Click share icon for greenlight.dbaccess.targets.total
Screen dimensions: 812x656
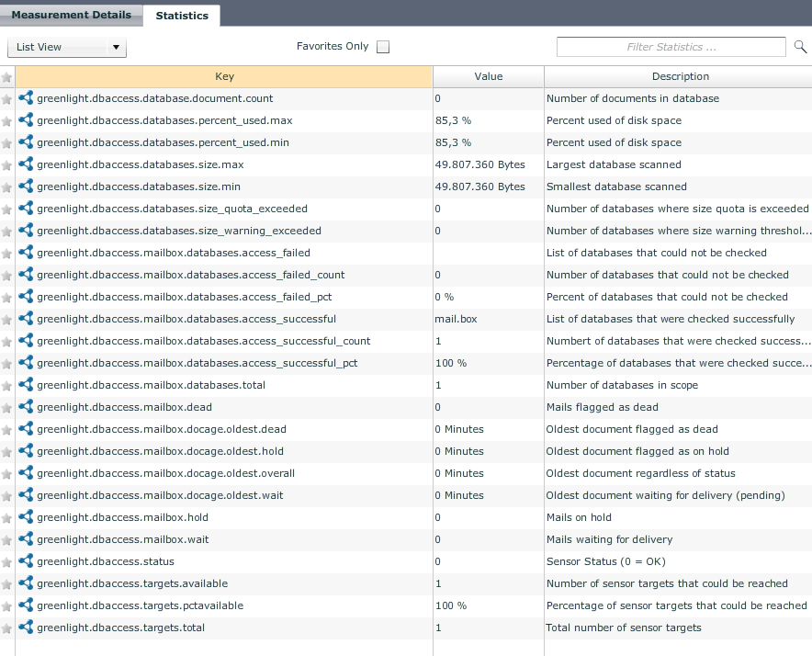click(x=26, y=628)
